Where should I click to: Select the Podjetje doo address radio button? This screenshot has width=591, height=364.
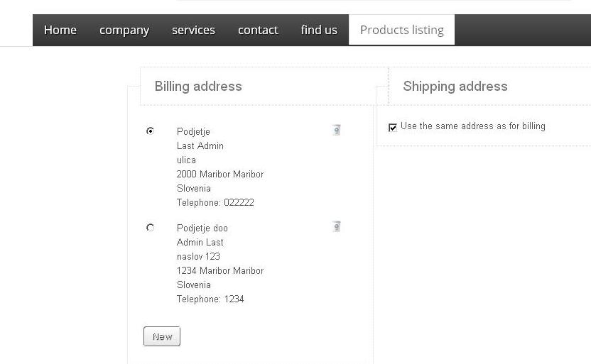click(151, 228)
